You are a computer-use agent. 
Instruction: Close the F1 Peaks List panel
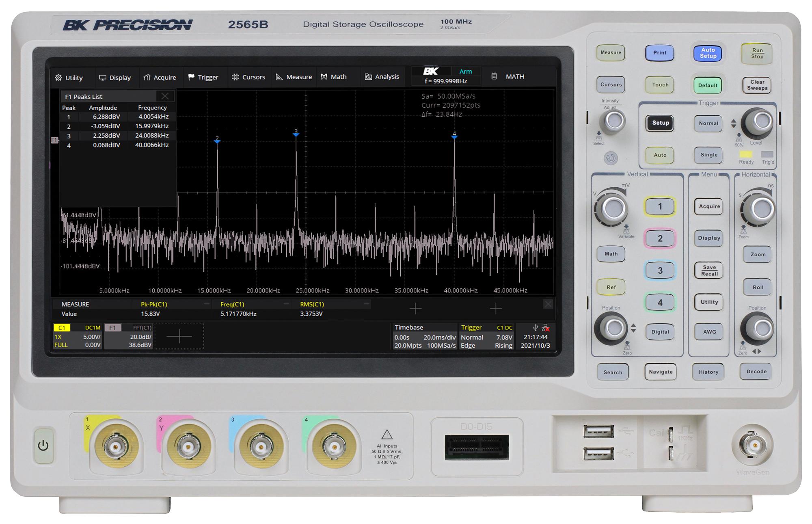pos(165,96)
